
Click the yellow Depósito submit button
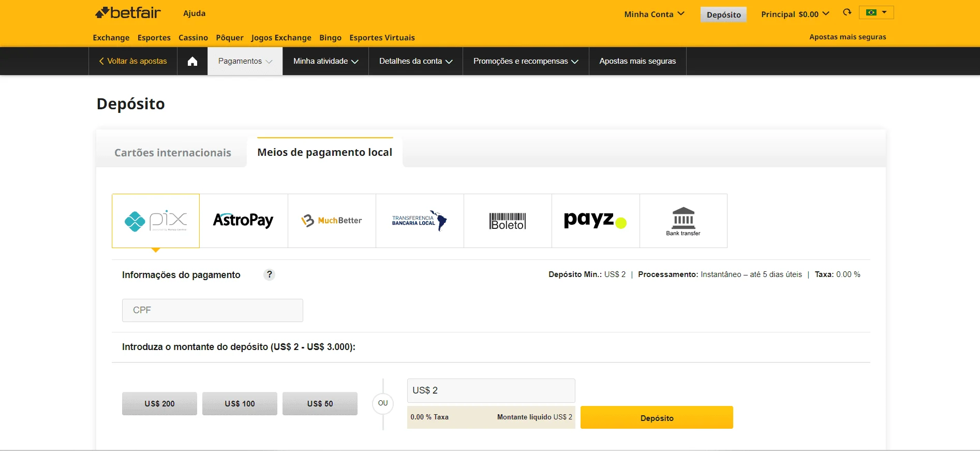[x=657, y=417]
